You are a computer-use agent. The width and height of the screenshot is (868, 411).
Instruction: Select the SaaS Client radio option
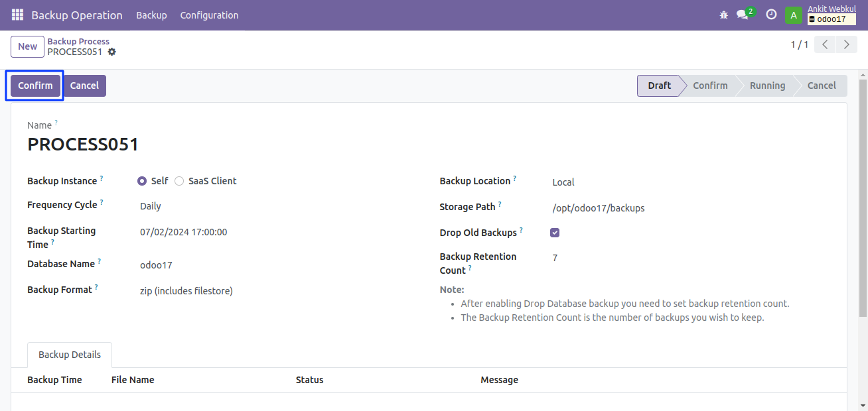tap(179, 181)
